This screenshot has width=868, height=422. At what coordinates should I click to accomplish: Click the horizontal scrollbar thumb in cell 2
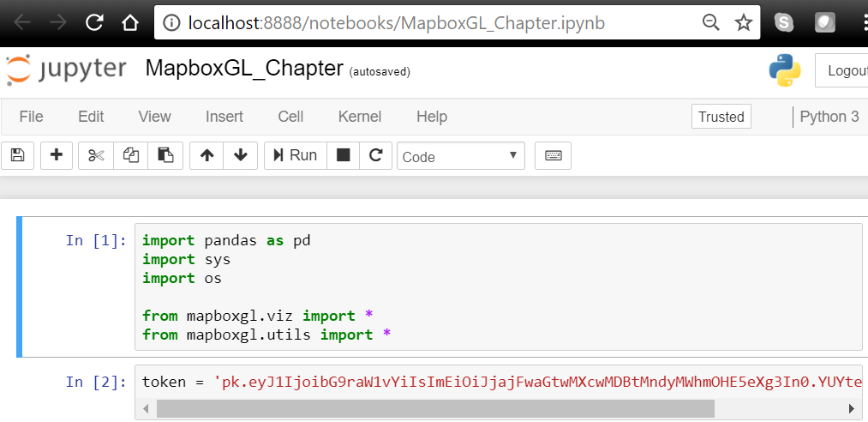pos(435,409)
